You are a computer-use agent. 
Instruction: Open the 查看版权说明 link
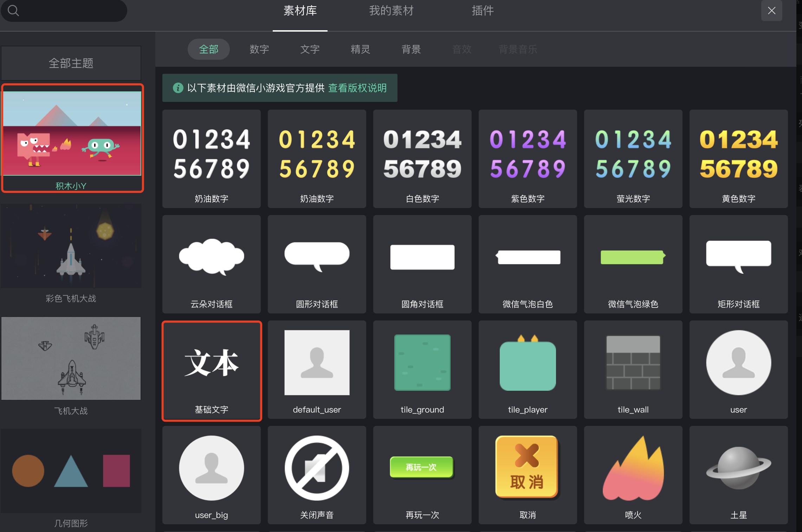pos(357,88)
